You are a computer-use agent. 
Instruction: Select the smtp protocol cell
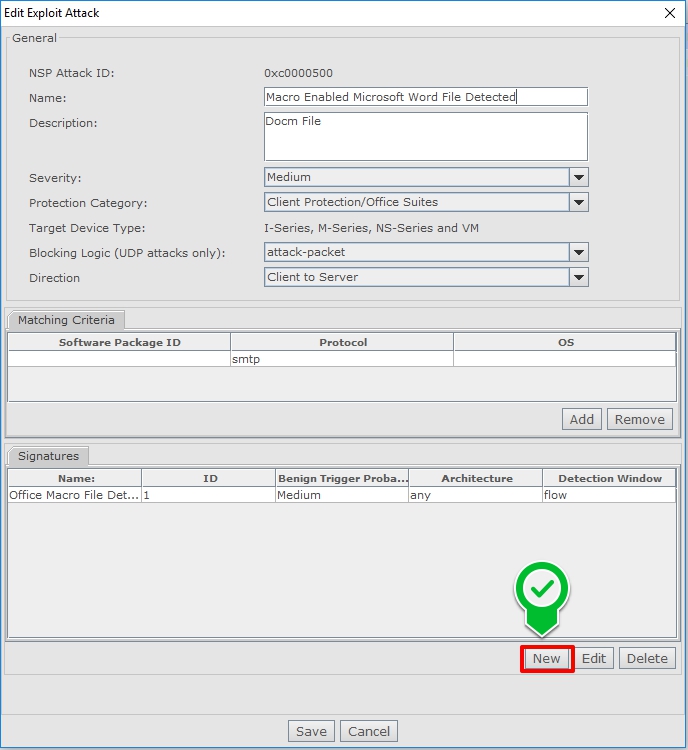(342, 359)
